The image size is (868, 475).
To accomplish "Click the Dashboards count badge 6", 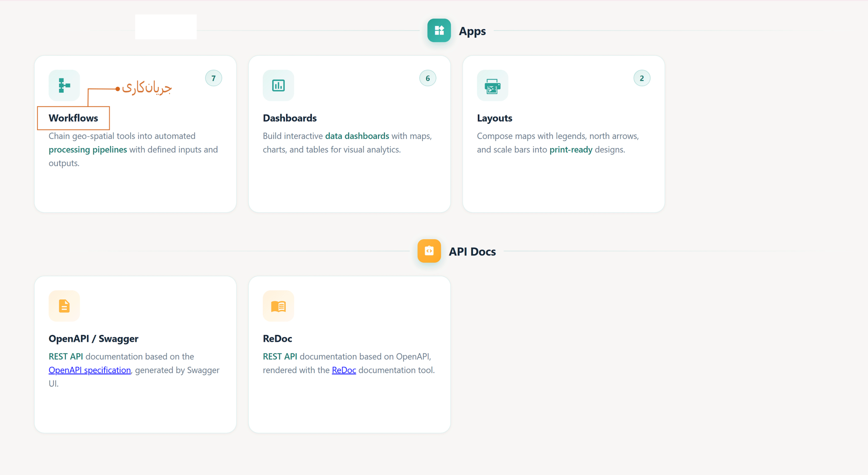I will tap(428, 78).
